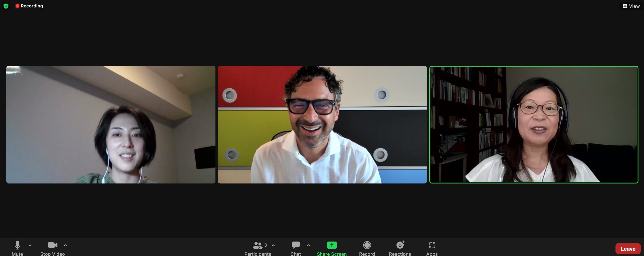644x256 pixels.
Task: Expand participants options chevron
Action: (273, 245)
